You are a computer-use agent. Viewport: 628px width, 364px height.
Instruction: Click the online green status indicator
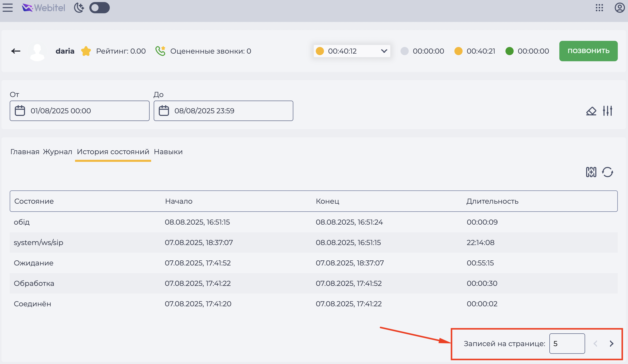pyautogui.click(x=510, y=51)
